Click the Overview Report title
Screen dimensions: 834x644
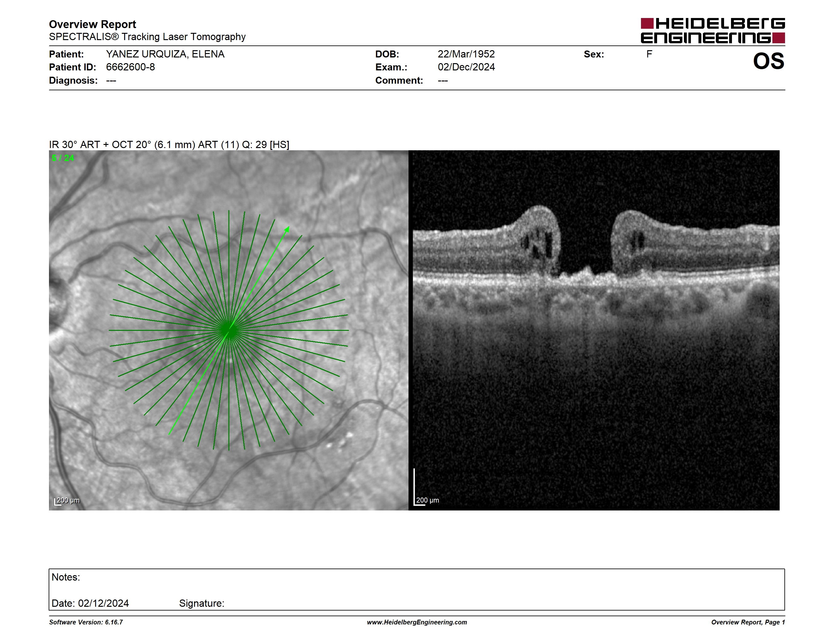(93, 24)
